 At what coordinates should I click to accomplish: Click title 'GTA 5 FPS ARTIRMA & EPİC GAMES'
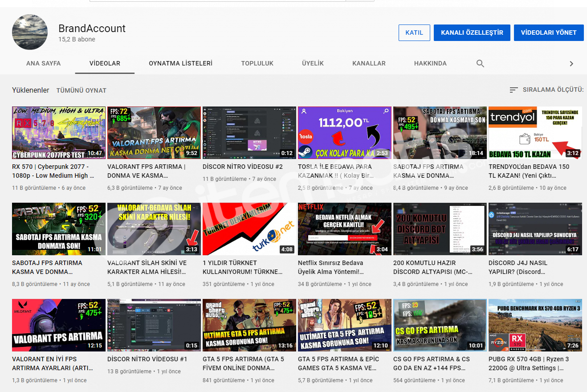(x=338, y=363)
